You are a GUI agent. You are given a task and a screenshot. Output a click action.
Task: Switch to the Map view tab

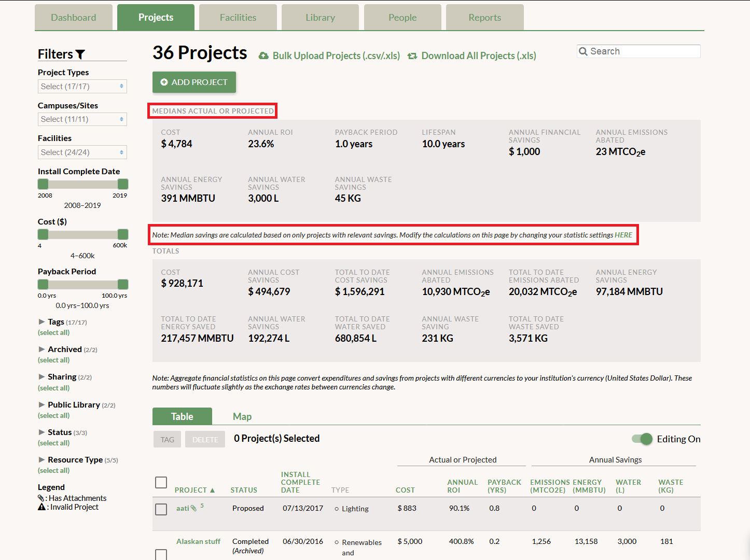click(x=242, y=417)
